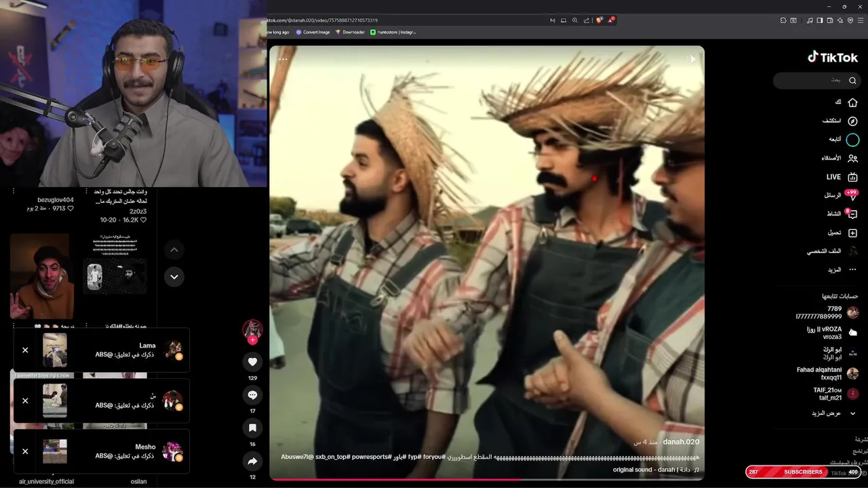Click the Brave Rewards triangle icon
This screenshot has height=488, width=868.
[611, 21]
